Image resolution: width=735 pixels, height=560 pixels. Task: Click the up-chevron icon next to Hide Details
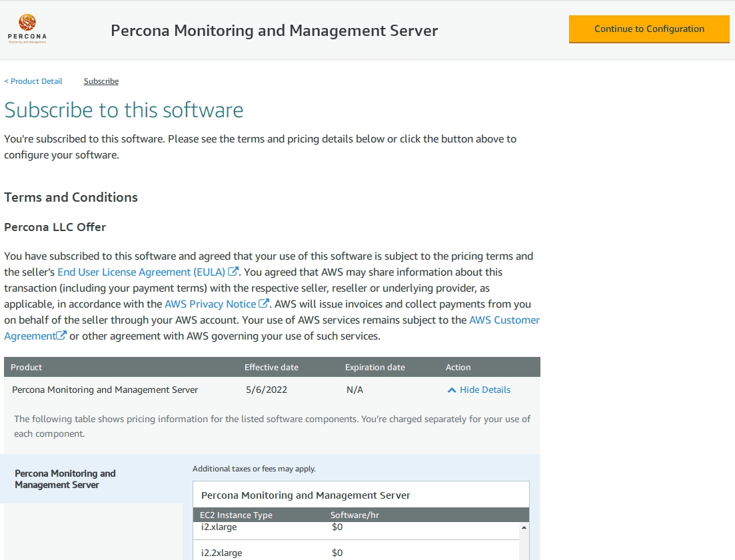coord(452,390)
